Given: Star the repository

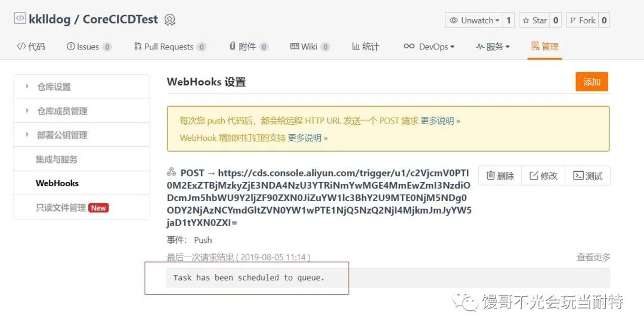Looking at the screenshot, I should pyautogui.click(x=535, y=20).
